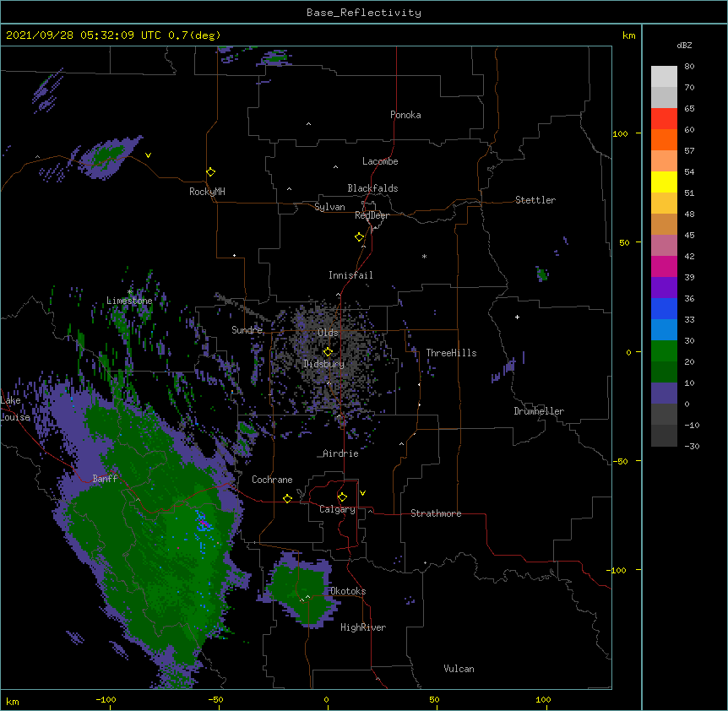Select the RedDeer city label
This screenshot has width=728, height=711.
pos(372,215)
